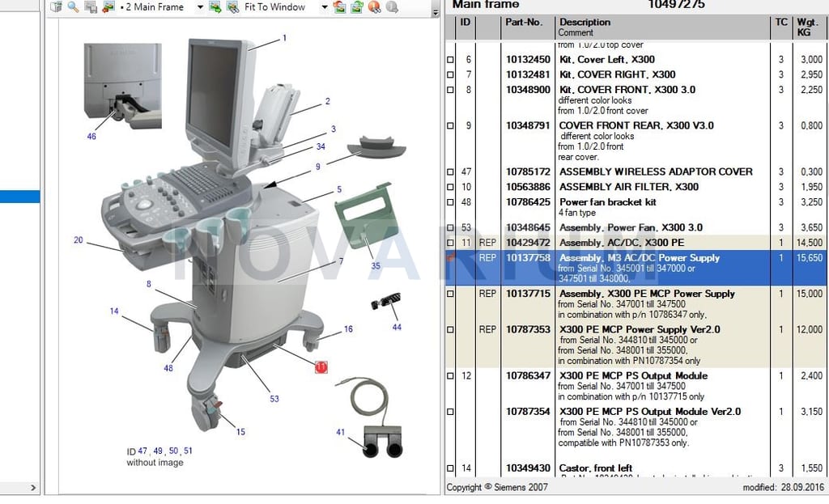This screenshot has width=829, height=504.
Task: Click the rotate image right icon
Action: (x=357, y=6)
